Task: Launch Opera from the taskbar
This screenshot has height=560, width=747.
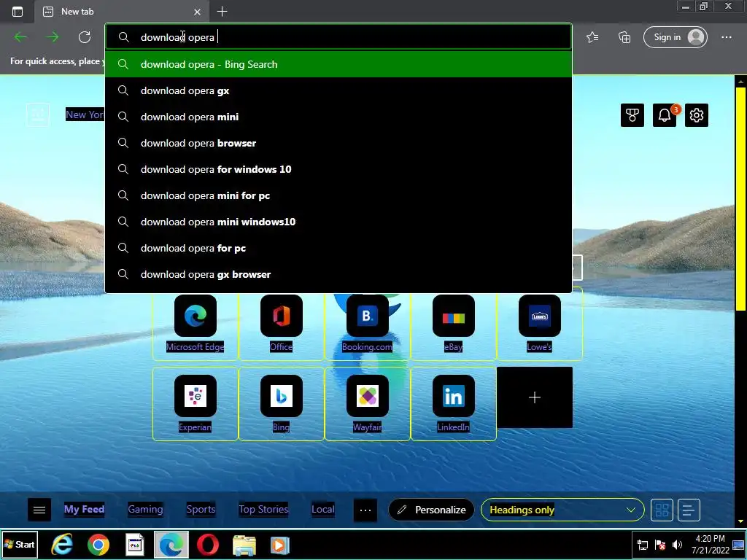Action: tap(208, 545)
